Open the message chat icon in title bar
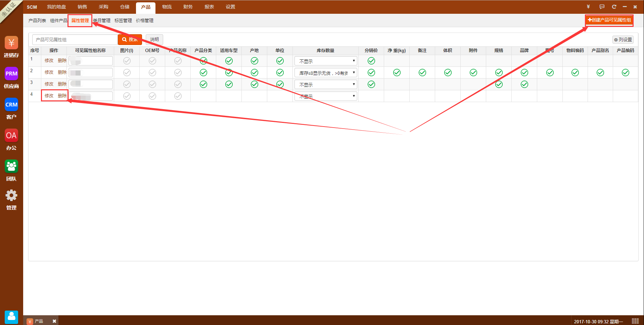644x325 pixels. pyautogui.click(x=602, y=7)
